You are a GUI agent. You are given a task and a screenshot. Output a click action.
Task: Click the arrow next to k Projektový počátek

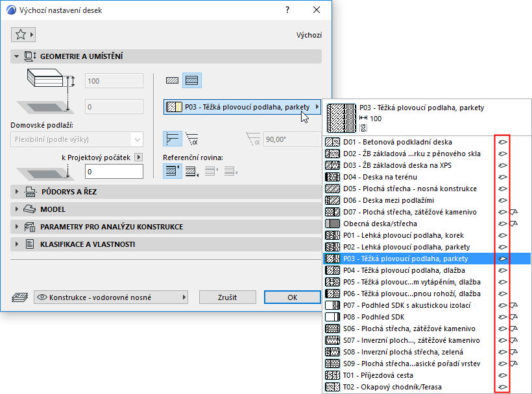pos(138,157)
